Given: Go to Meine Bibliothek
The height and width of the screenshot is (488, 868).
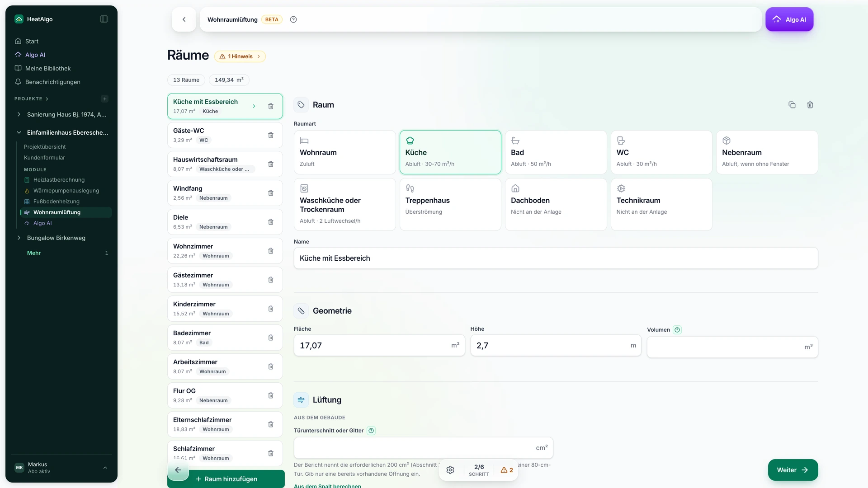Looking at the screenshot, I should coord(48,68).
